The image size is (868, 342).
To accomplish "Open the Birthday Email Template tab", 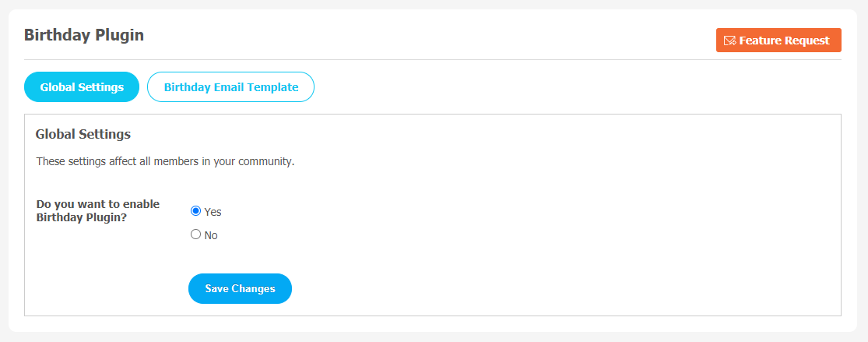I will (x=231, y=87).
